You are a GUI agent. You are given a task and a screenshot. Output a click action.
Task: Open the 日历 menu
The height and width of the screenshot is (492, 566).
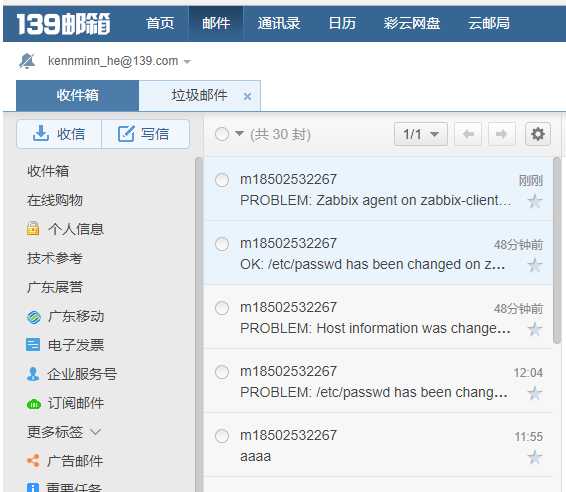[342, 23]
